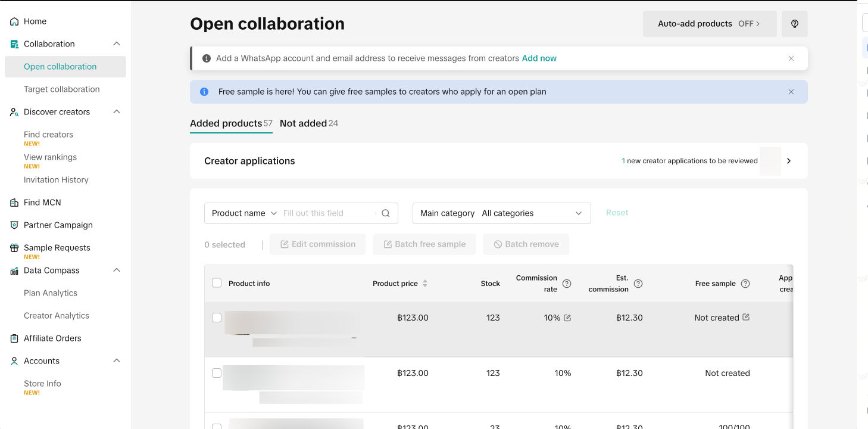Sort by Product price arrows
868x429 pixels.
coord(425,284)
